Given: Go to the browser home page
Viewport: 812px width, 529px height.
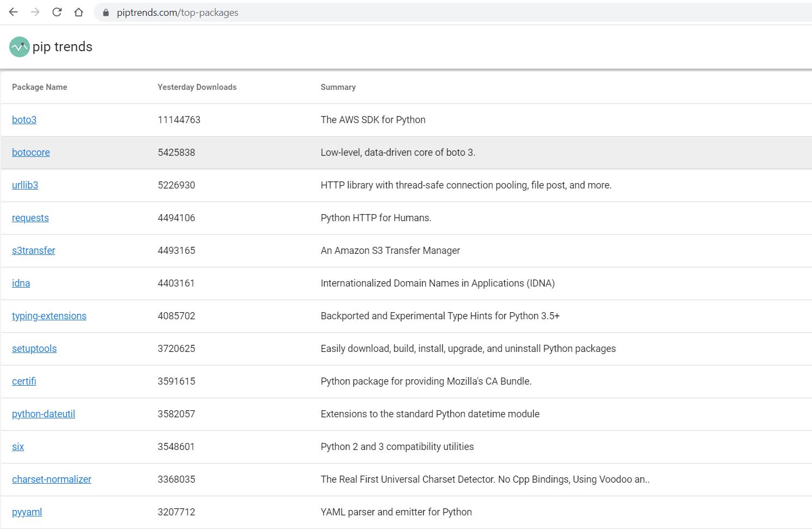Looking at the screenshot, I should click(79, 12).
